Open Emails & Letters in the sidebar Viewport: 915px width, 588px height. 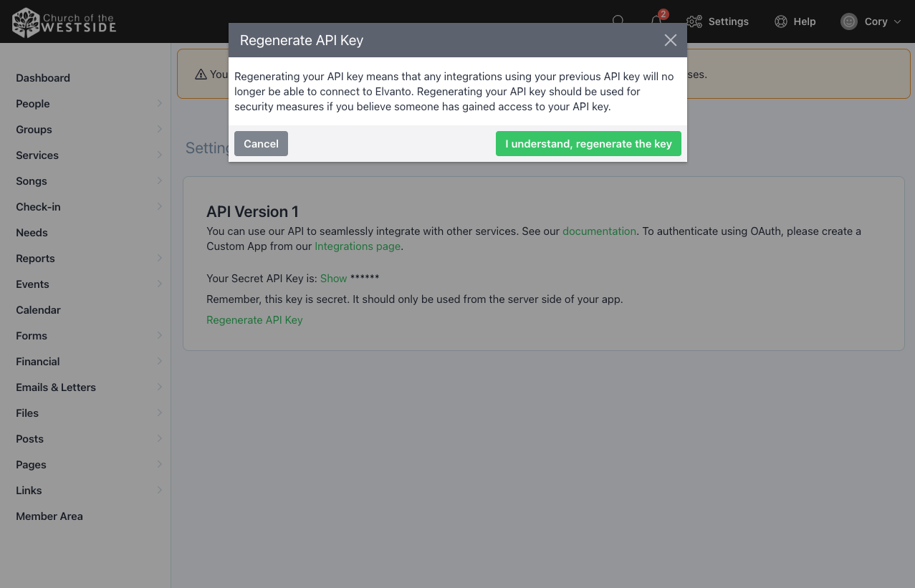[x=56, y=387]
